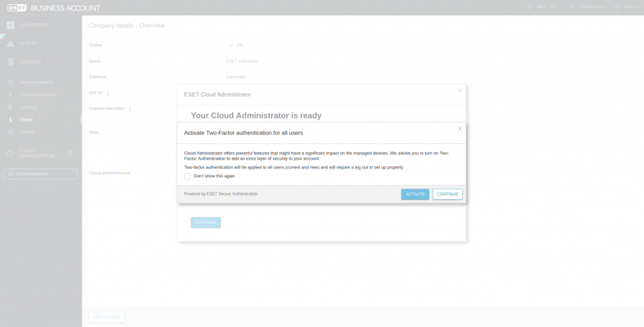Close the ESET Cloud Administrator dialog
This screenshot has height=327, width=644.
click(460, 91)
